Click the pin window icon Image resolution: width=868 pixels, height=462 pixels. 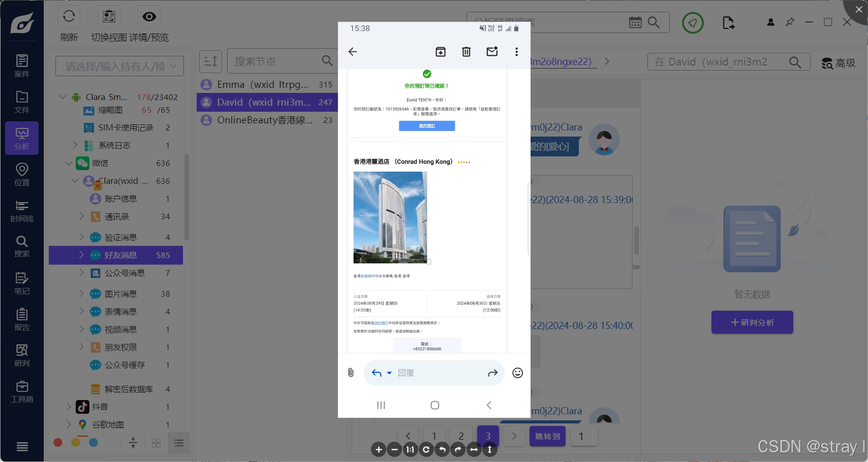790,22
